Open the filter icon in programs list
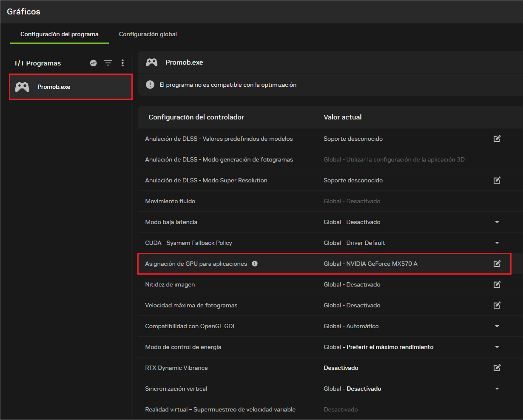Image resolution: width=523 pixels, height=420 pixels. (x=108, y=63)
